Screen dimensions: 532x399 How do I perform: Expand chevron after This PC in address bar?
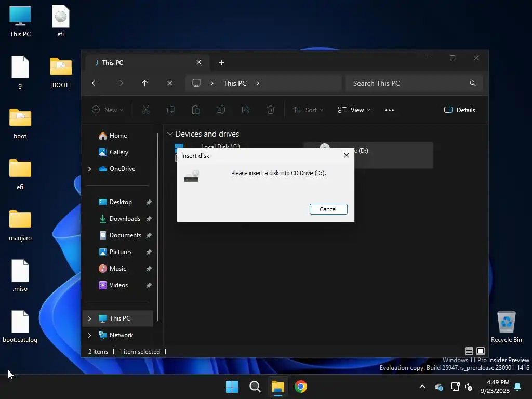point(258,83)
